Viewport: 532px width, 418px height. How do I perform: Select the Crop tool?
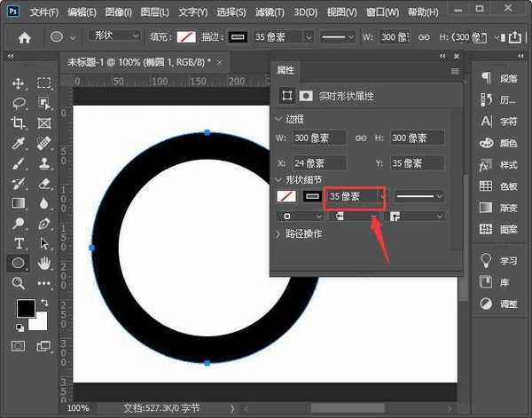pos(18,123)
